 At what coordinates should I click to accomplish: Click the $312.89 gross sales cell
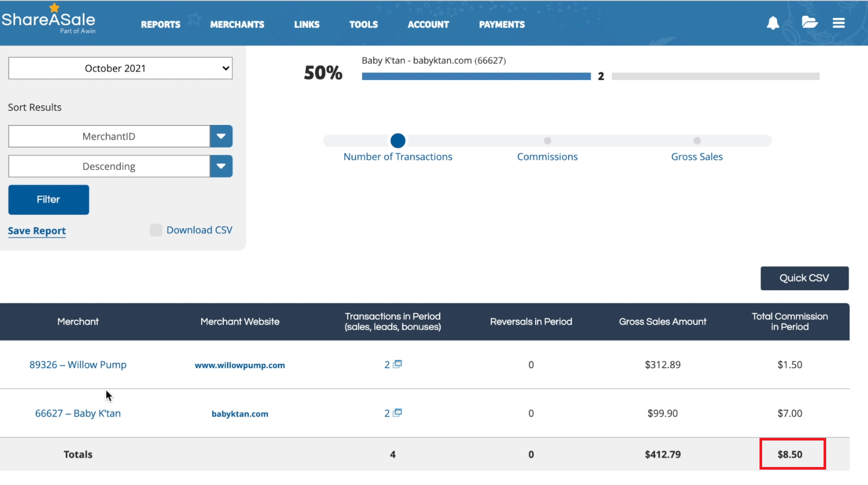coord(663,365)
